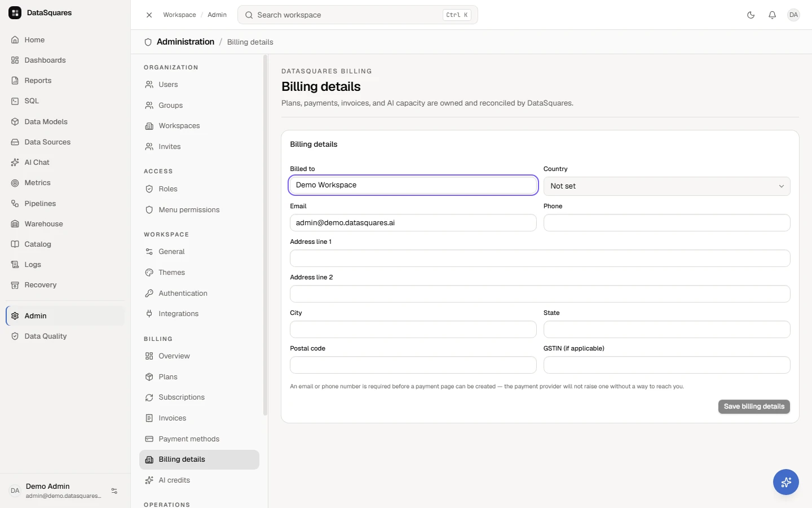Image resolution: width=812 pixels, height=508 pixels.
Task: Select Authentication settings
Action: click(199, 294)
